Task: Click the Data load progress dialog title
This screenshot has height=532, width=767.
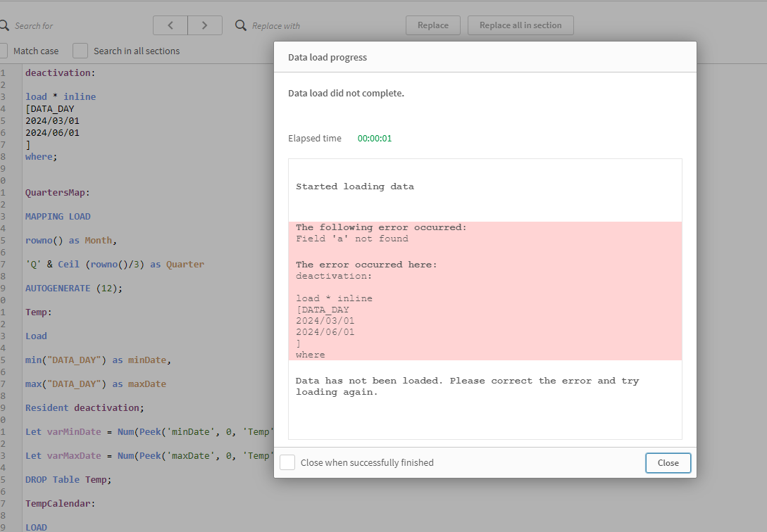Action: [327, 57]
